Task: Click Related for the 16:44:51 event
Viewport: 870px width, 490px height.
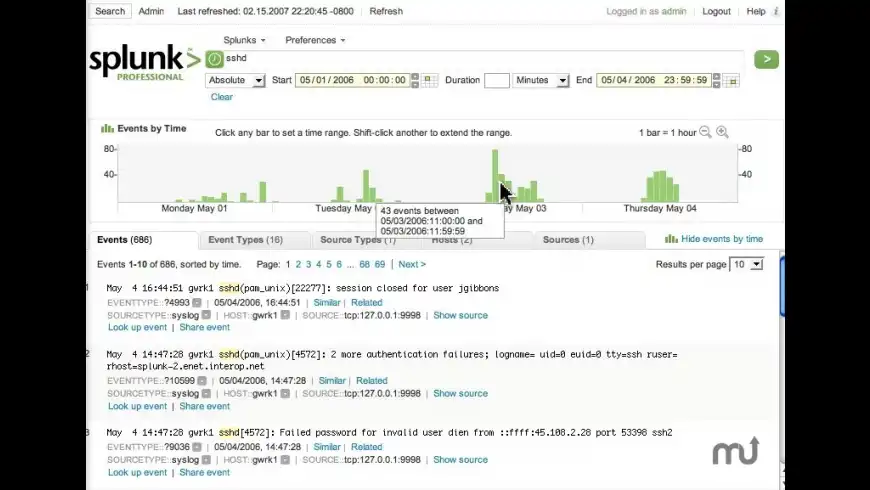Action: (x=367, y=302)
